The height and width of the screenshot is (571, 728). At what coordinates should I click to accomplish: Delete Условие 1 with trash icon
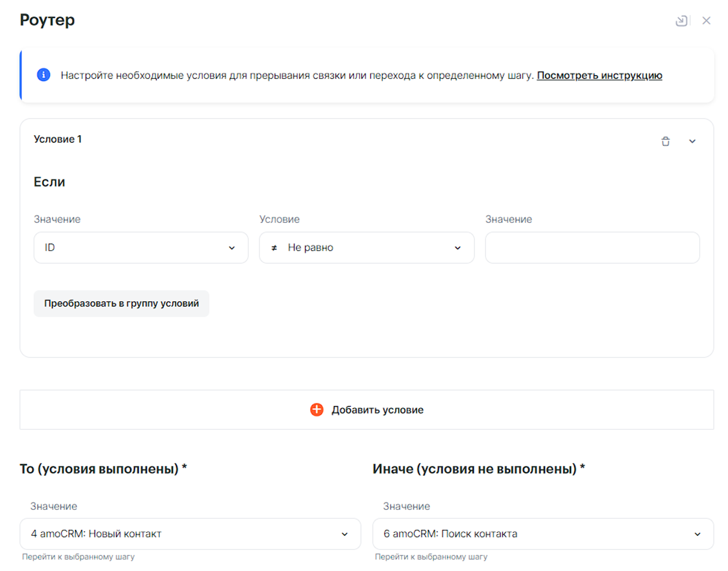(665, 141)
